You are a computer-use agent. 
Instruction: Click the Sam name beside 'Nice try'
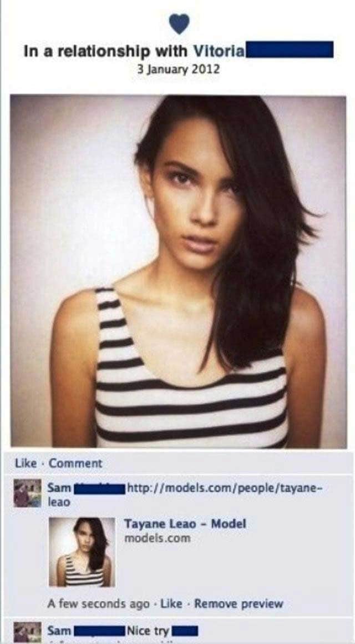click(59, 630)
